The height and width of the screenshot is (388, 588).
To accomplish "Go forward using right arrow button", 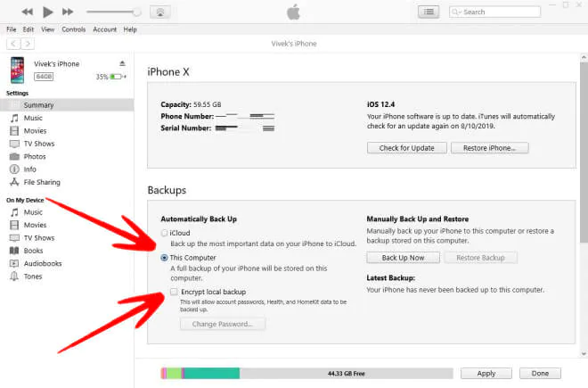I will [x=28, y=44].
